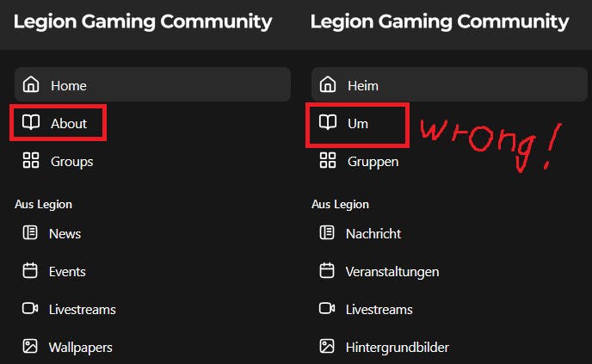This screenshot has height=364, width=592.
Task: Click the left Legion Gaming Community title
Action: click(143, 22)
